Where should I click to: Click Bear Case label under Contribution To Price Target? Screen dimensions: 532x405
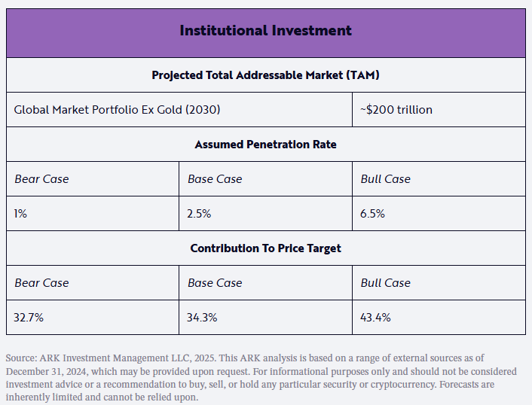pos(41,283)
